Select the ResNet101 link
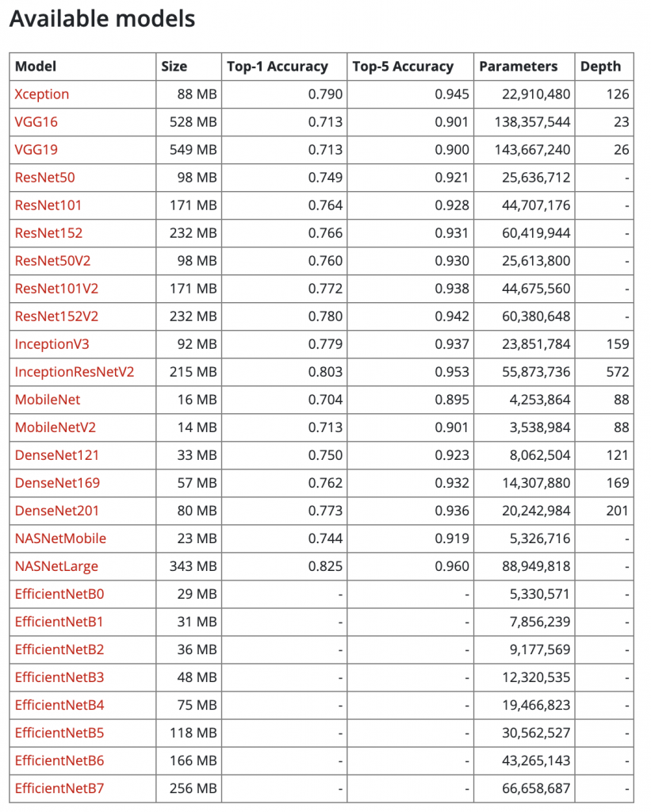The height and width of the screenshot is (812, 651). coord(48,205)
